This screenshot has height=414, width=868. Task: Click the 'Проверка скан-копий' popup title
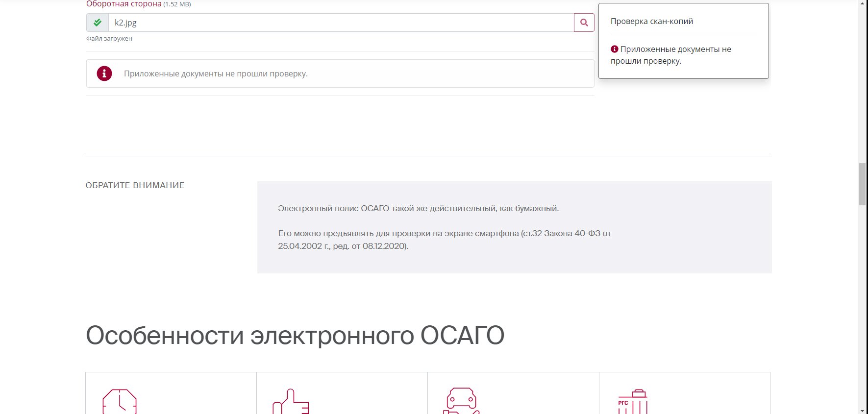[651, 22]
